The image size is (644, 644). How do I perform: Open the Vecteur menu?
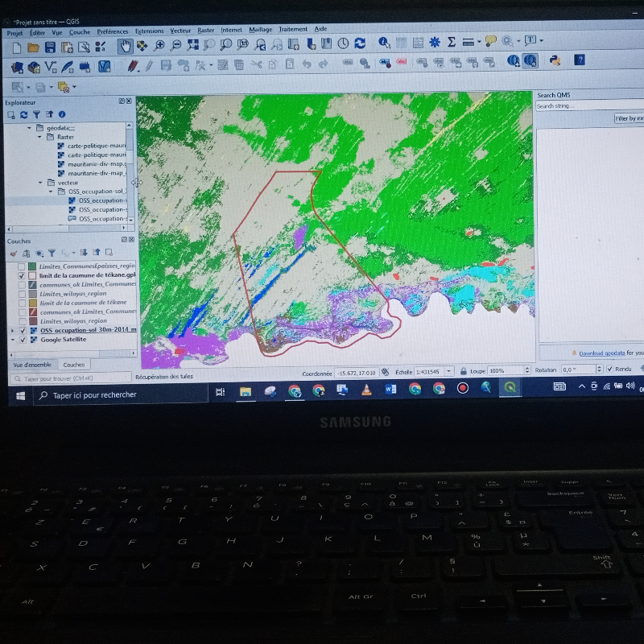point(180,31)
